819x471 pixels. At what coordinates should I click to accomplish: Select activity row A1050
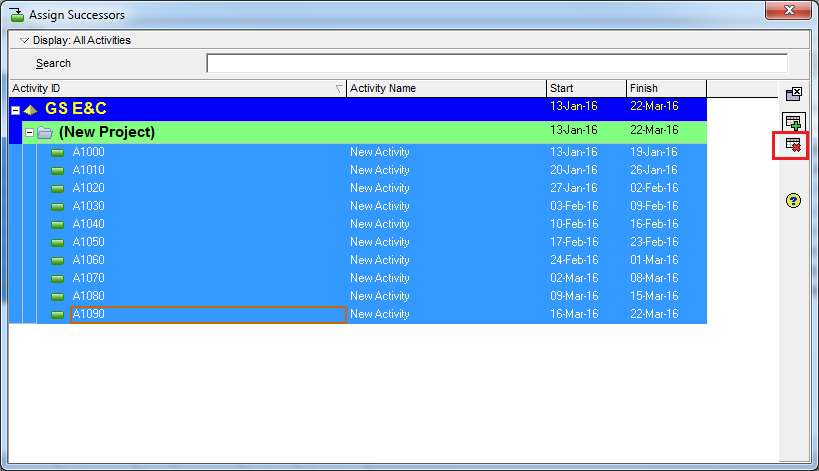click(x=371, y=242)
